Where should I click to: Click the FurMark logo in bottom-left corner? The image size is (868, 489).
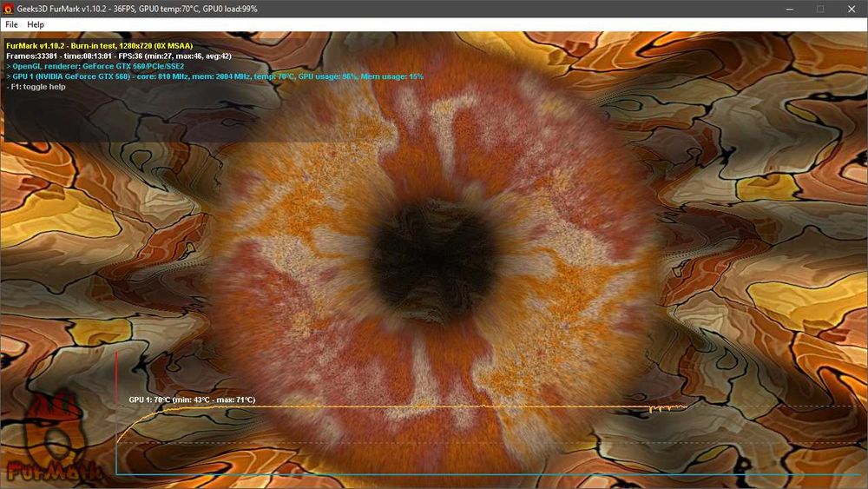(53, 438)
